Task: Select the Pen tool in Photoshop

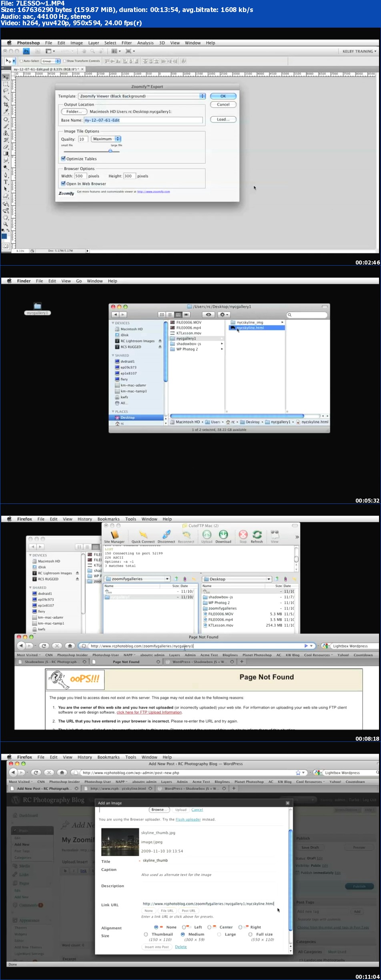Action: [6, 175]
